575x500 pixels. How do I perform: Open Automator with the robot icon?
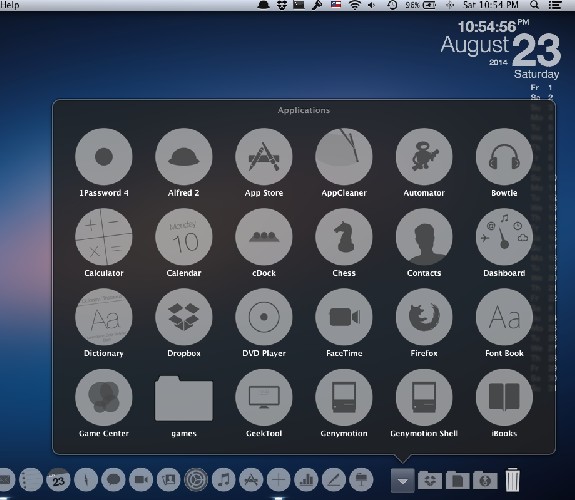pos(424,157)
